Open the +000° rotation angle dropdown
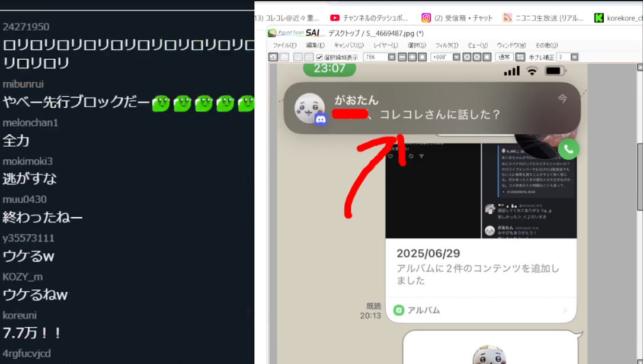Viewport: 643px width, 364px height. 456,57
